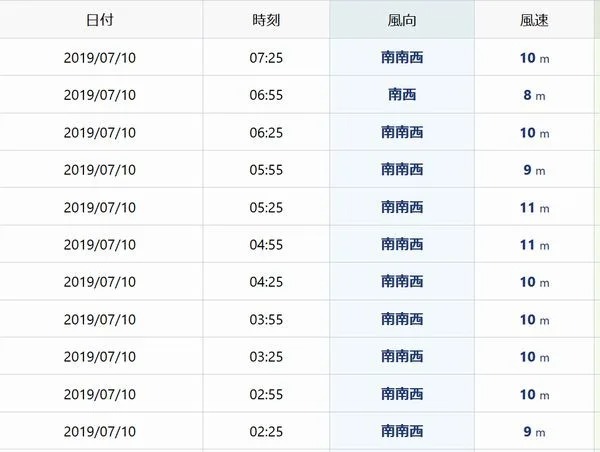Click the date in the 04:25 row
This screenshot has width=600, height=452.
tap(99, 282)
